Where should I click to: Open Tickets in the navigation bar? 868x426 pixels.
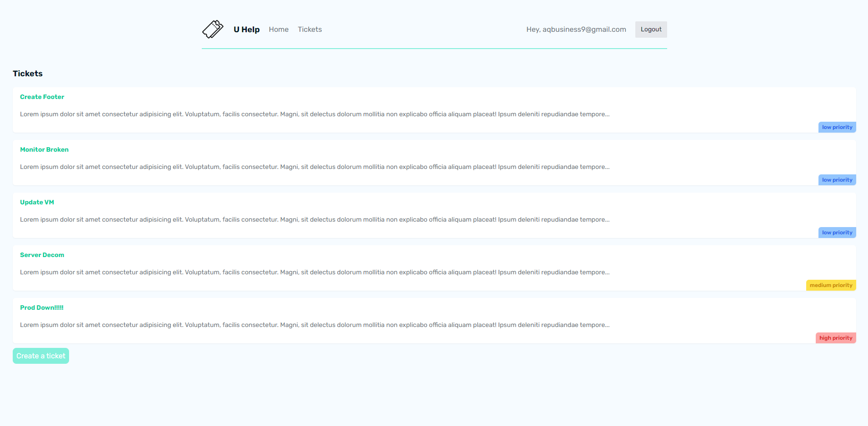tap(309, 30)
